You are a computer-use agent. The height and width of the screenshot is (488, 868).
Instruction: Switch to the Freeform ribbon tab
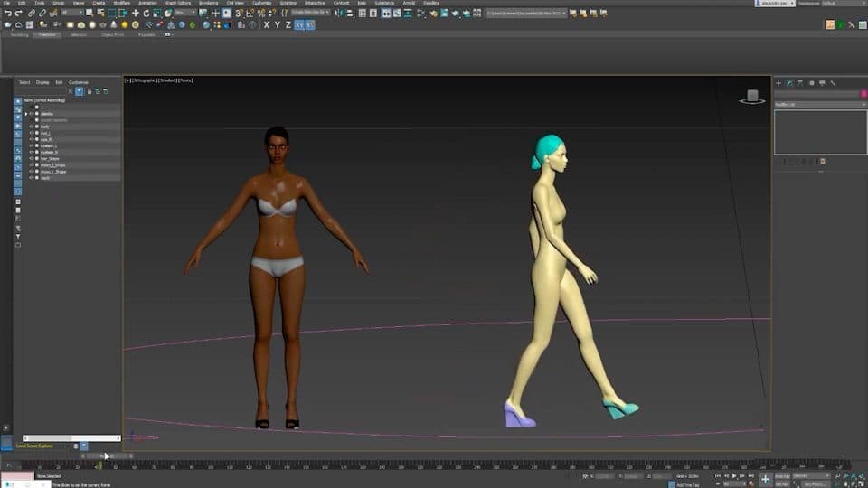(47, 34)
